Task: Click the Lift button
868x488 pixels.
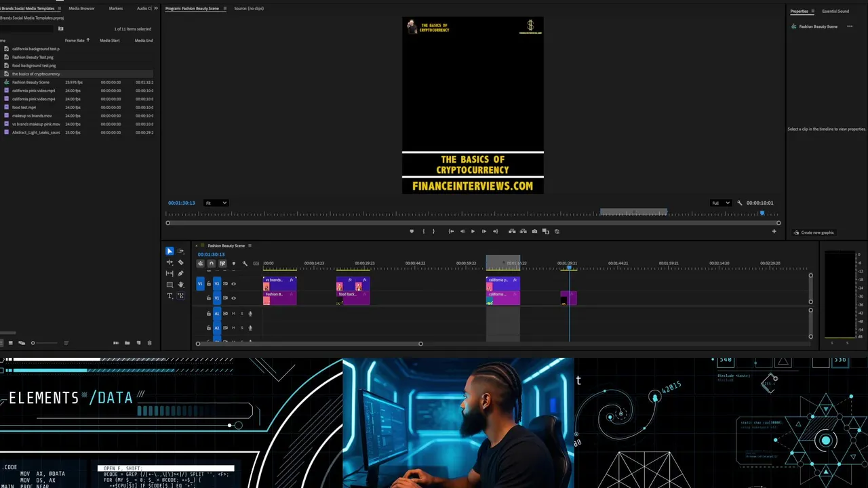Action: (512, 231)
